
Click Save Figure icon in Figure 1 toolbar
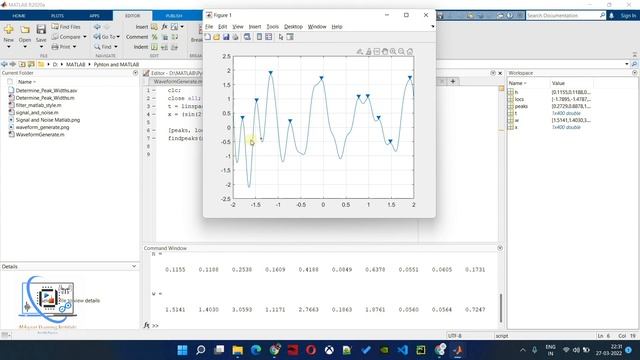pos(226,37)
